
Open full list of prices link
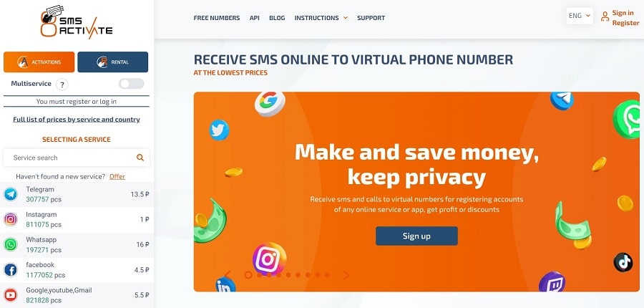[x=77, y=120]
